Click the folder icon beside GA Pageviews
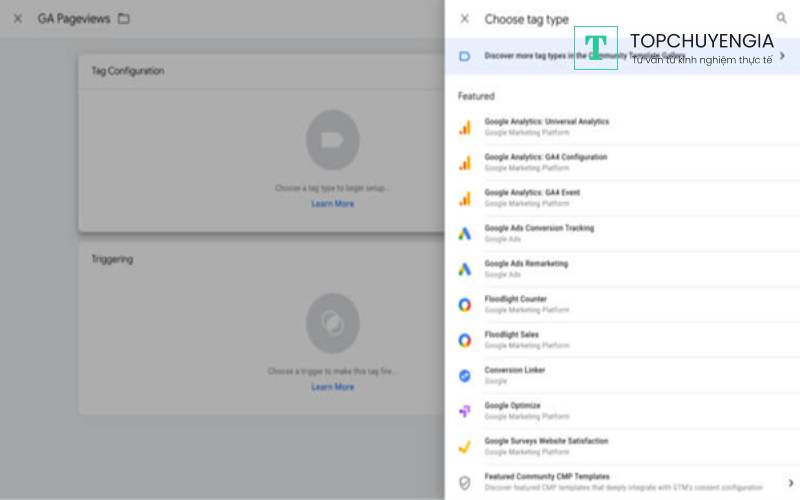Screen dimensions: 800x500 (124, 19)
